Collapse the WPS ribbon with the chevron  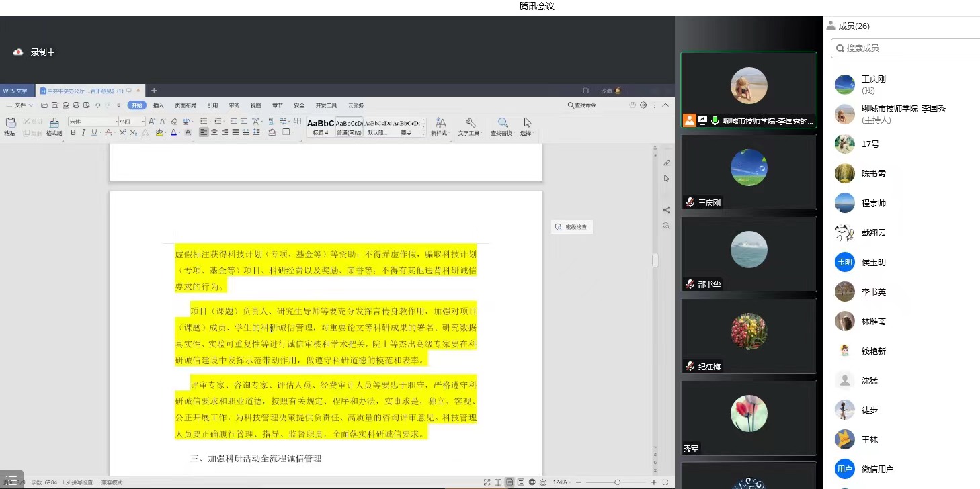[666, 105]
